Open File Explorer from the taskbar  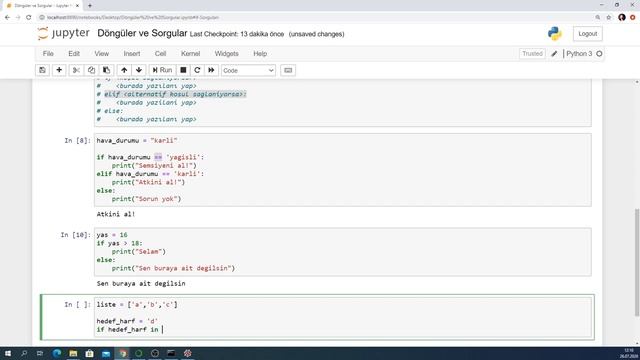(x=73, y=353)
